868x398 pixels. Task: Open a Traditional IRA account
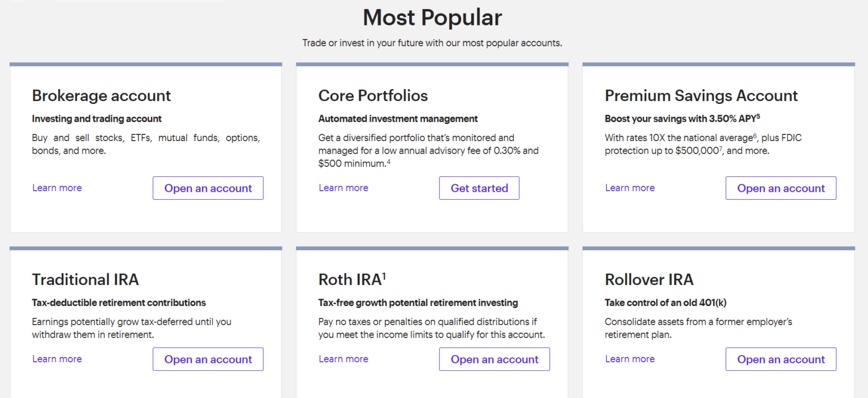point(208,359)
